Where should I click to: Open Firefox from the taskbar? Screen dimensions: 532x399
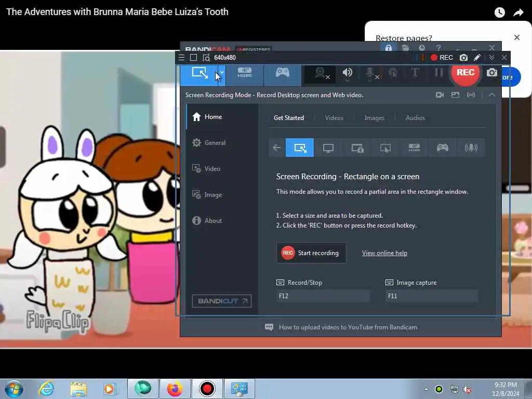(x=175, y=389)
